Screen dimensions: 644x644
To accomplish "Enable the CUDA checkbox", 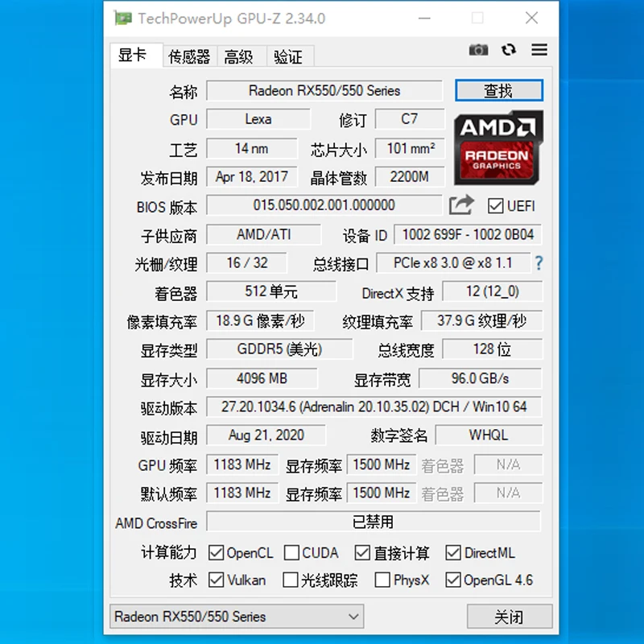I will point(291,553).
